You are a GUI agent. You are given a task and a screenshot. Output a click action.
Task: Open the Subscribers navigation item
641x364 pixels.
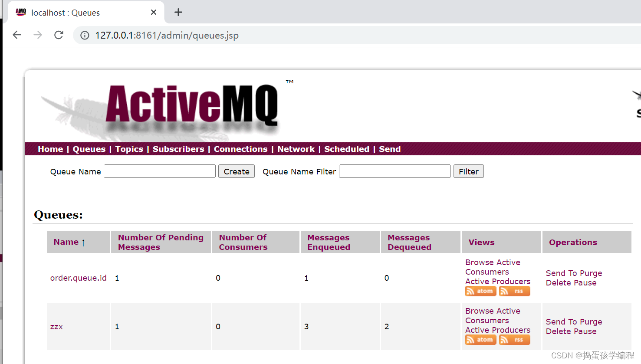pyautogui.click(x=178, y=149)
